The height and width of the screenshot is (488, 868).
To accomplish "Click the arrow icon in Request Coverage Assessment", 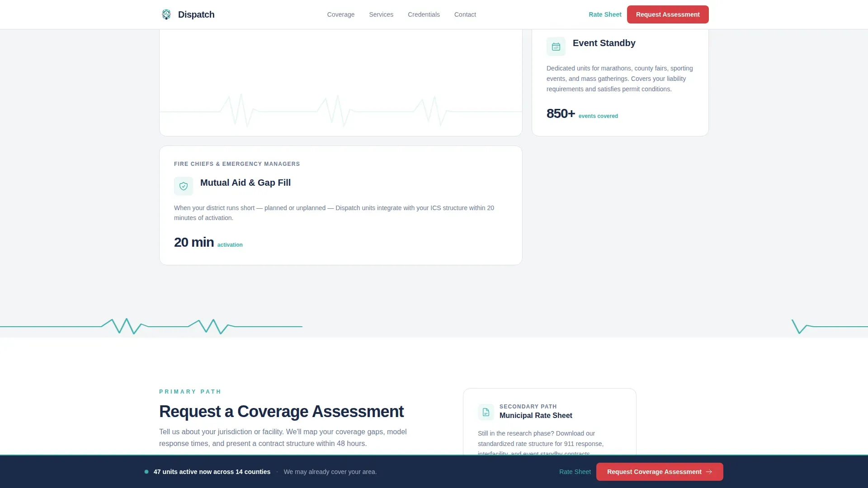I will 709,472.
